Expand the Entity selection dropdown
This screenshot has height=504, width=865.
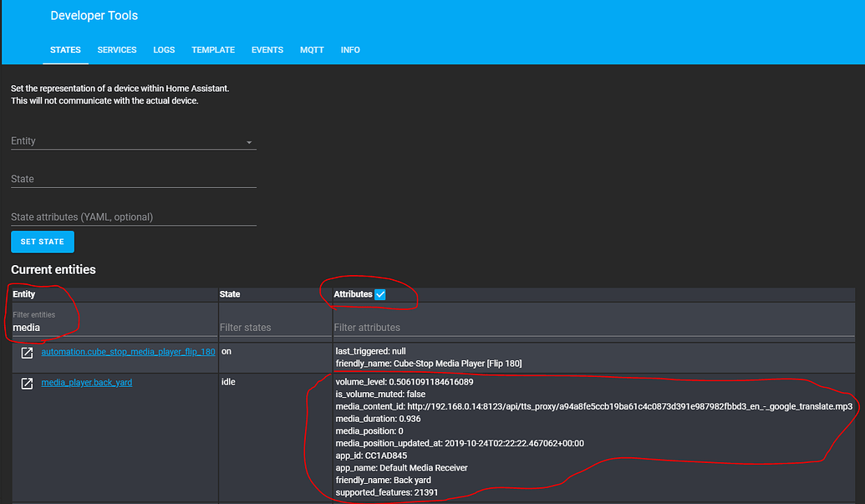[x=249, y=142]
